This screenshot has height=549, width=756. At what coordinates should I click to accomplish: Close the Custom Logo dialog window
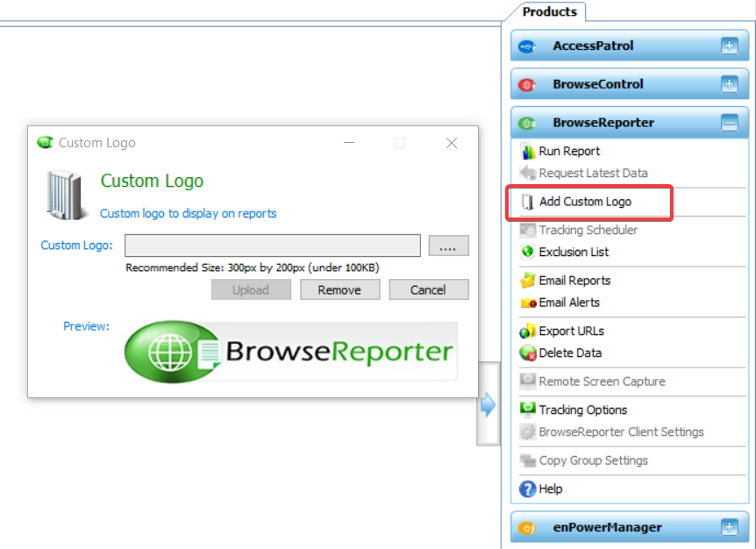(x=452, y=143)
